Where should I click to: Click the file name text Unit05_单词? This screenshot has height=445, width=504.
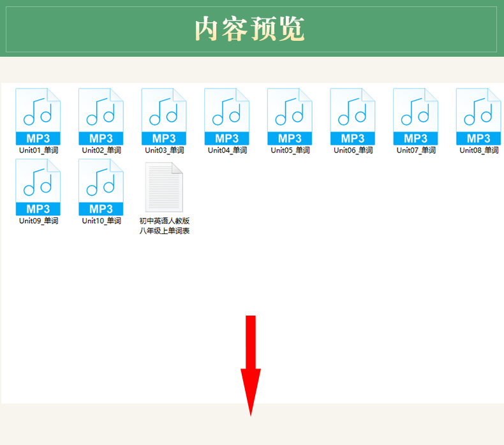pyautogui.click(x=290, y=150)
